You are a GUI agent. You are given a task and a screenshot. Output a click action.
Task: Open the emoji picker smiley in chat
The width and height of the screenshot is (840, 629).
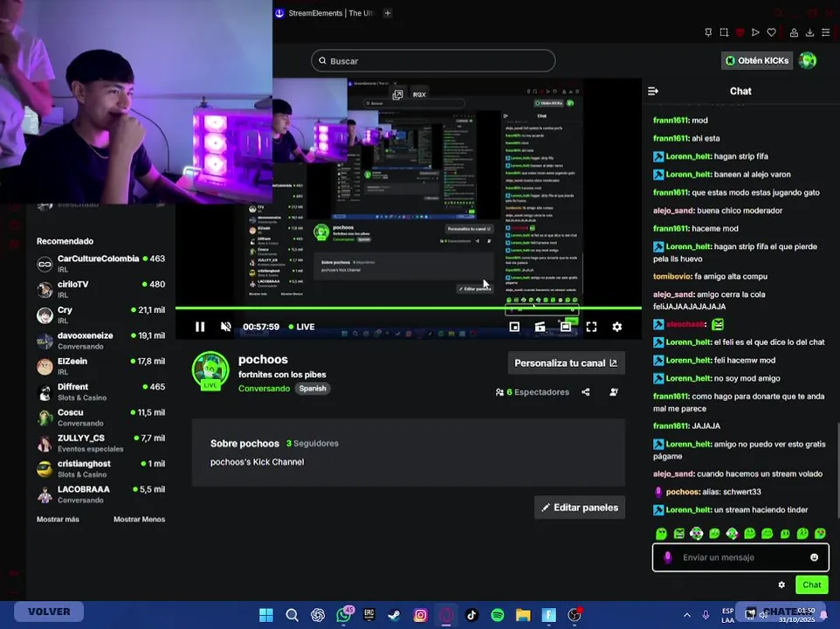(x=815, y=557)
